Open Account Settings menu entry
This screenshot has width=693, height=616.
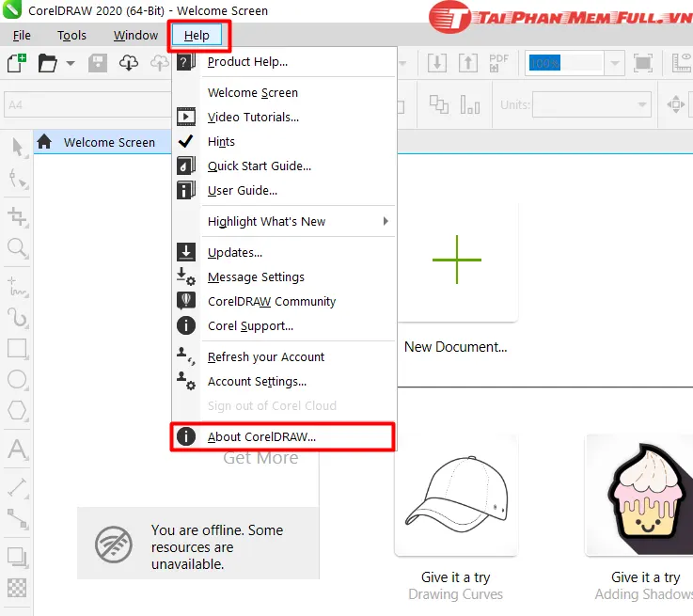pyautogui.click(x=284, y=381)
